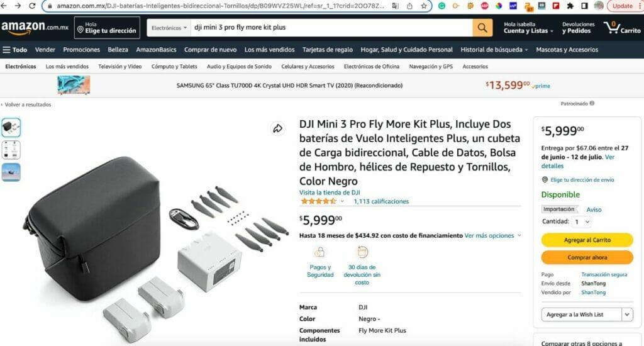
Task: Open Los más vendidos in navigation bar
Action: 269,50
